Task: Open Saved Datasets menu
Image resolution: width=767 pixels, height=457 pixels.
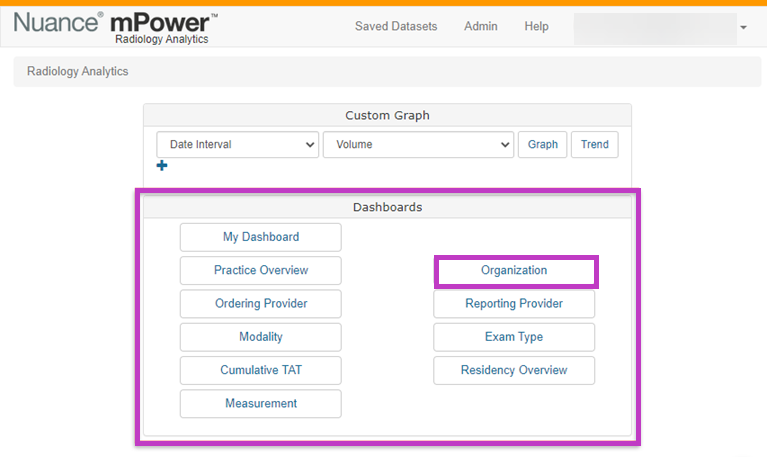Action: pyautogui.click(x=396, y=26)
